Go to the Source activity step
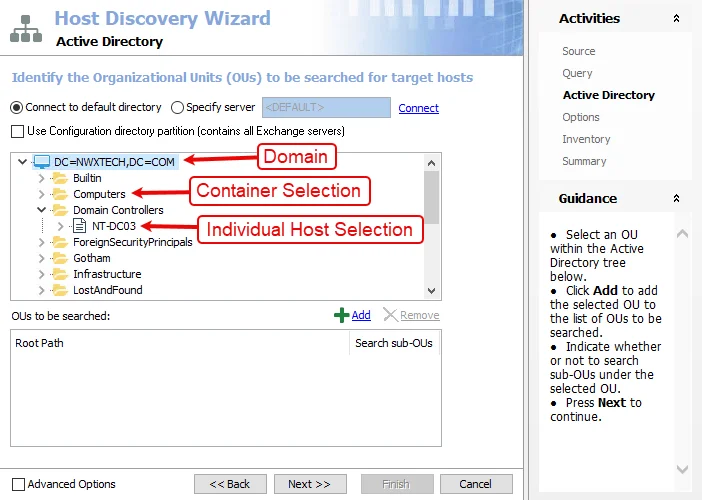This screenshot has width=702, height=500. point(578,51)
